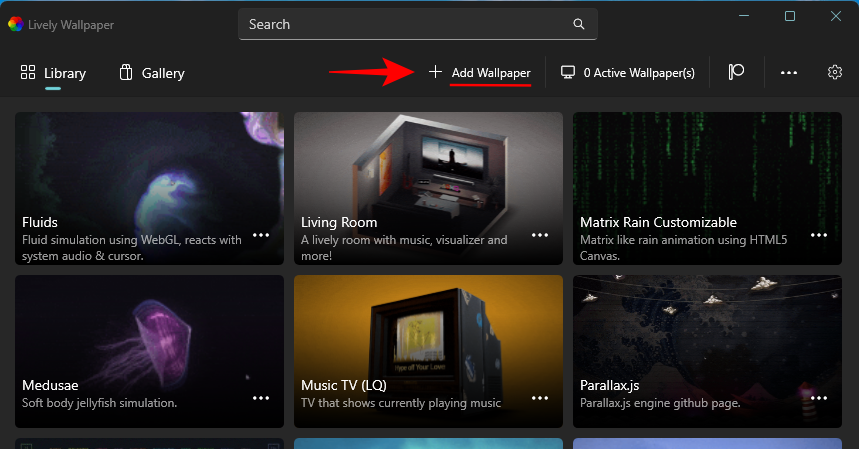Select the Matrix Rain Customizable thumbnail
859x449 pixels.
707,188
